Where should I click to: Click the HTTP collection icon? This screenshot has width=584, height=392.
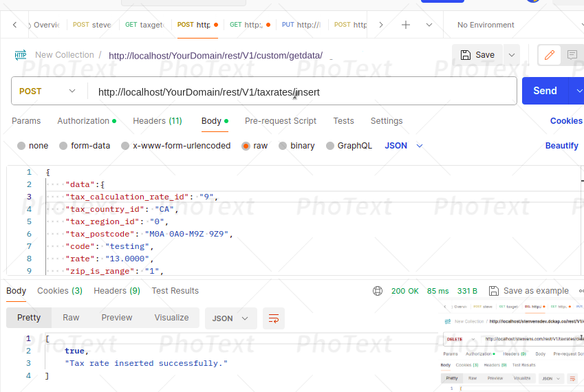coord(20,55)
